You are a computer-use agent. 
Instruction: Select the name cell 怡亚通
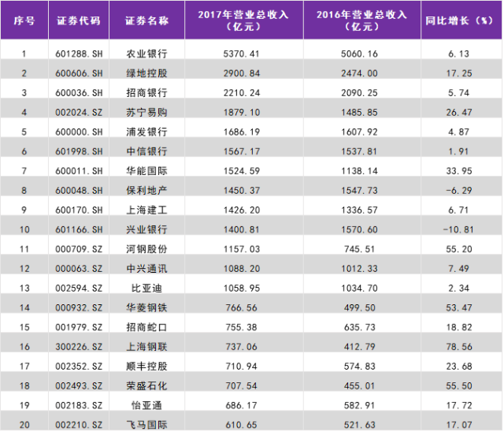[147, 406]
